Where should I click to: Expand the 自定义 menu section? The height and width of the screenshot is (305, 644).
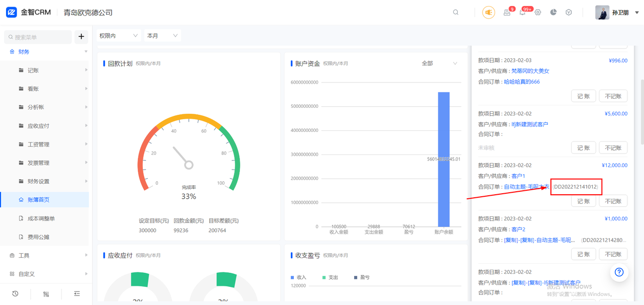click(x=44, y=274)
